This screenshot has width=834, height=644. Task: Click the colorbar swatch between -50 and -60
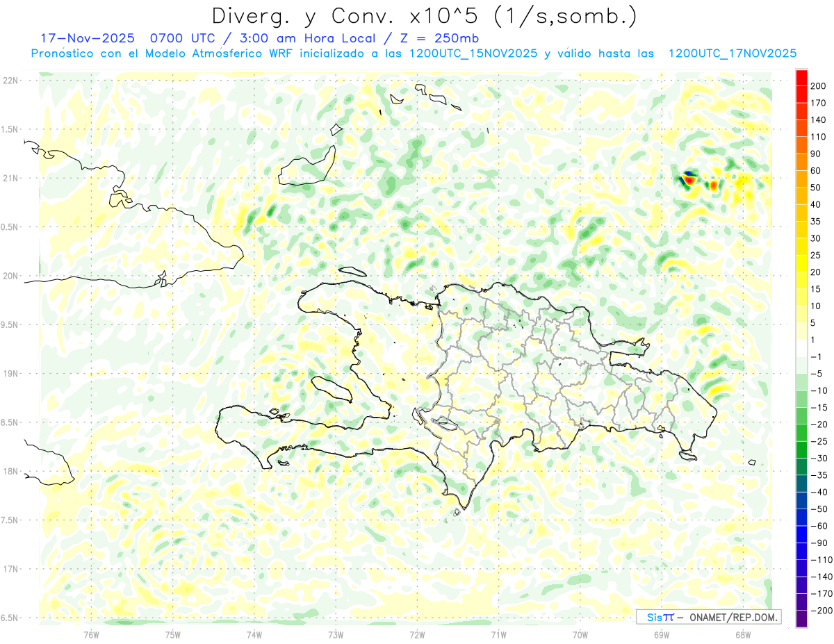[801, 518]
